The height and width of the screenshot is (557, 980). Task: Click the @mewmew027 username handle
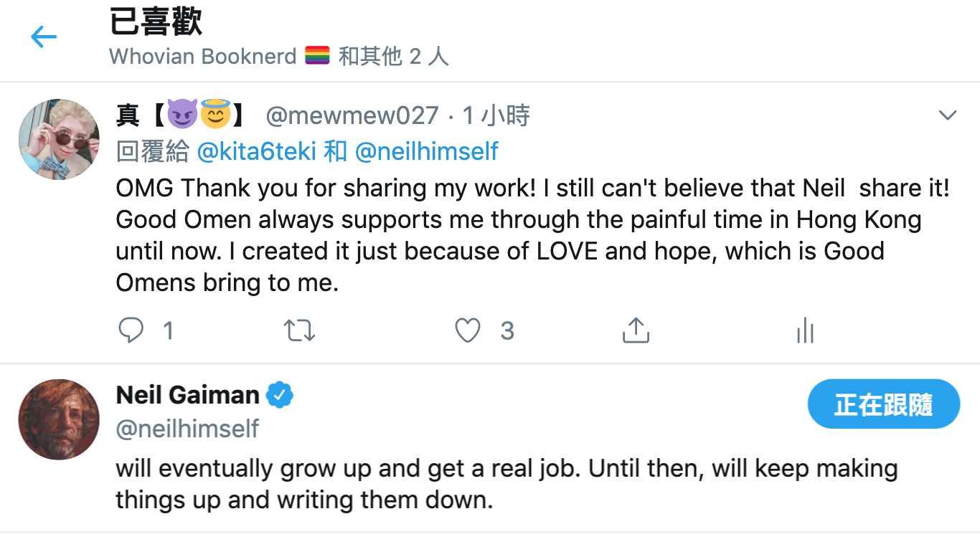tap(352, 115)
